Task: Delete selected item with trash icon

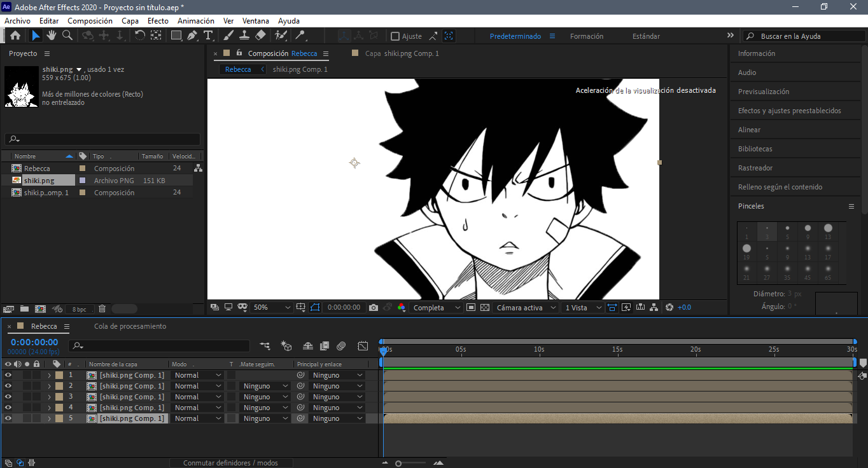Action: (102, 309)
